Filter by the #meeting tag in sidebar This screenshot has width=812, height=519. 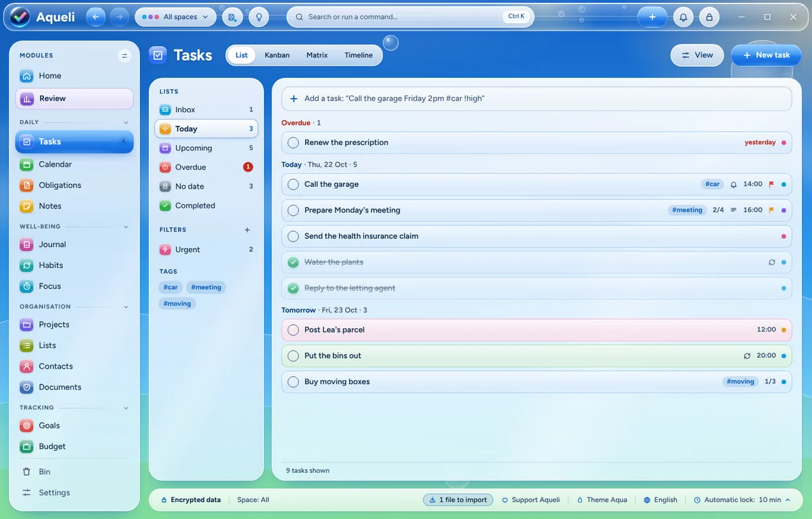click(x=206, y=288)
